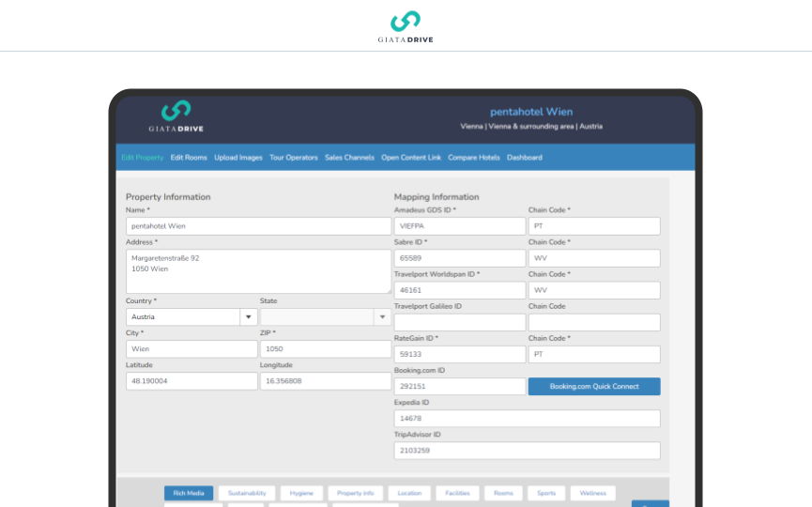The width and height of the screenshot is (812, 507).
Task: Open Compare Hotels page
Action: click(x=474, y=158)
